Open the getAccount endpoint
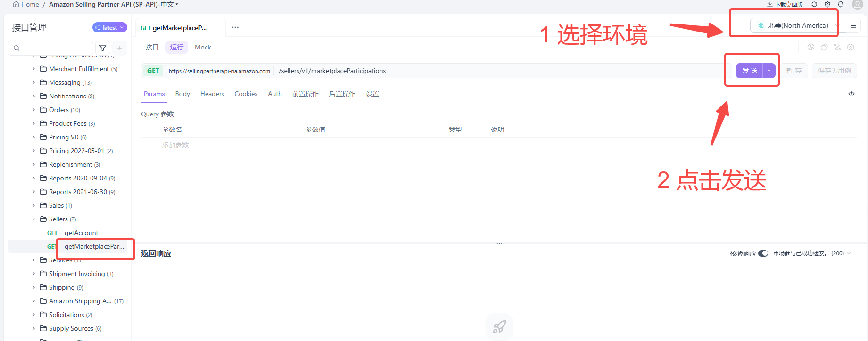 pyautogui.click(x=81, y=233)
